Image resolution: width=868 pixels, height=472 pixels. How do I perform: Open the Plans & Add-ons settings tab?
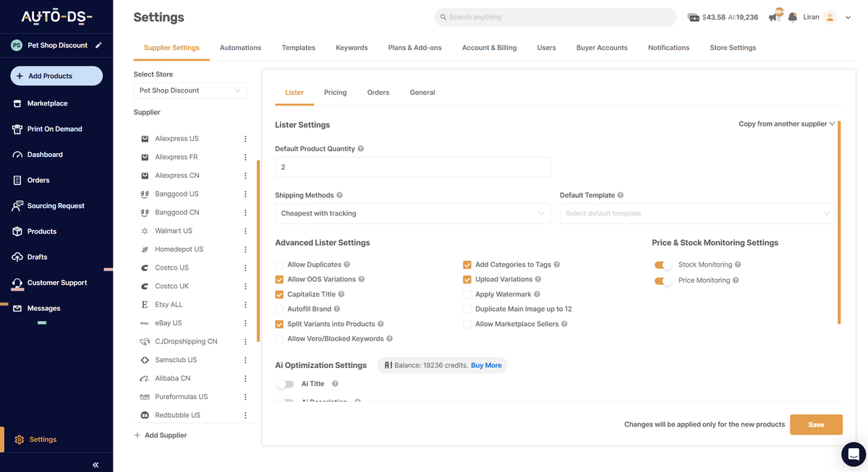(x=416, y=47)
